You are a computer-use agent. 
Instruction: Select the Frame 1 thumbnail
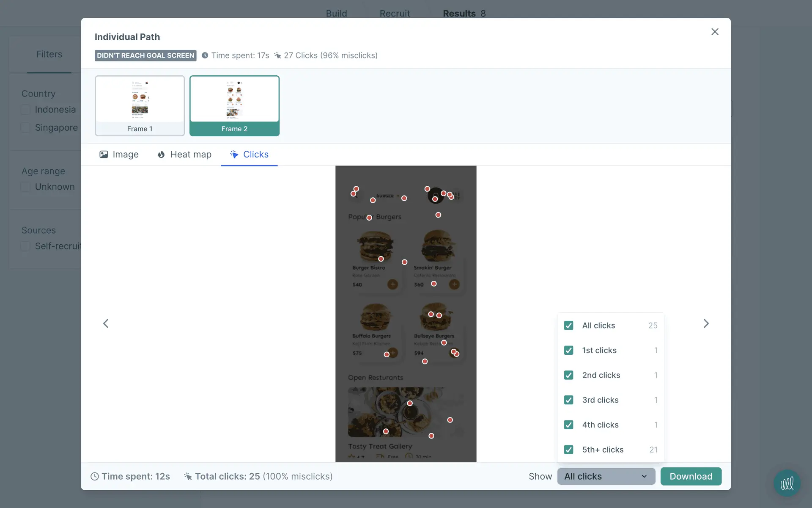click(140, 106)
